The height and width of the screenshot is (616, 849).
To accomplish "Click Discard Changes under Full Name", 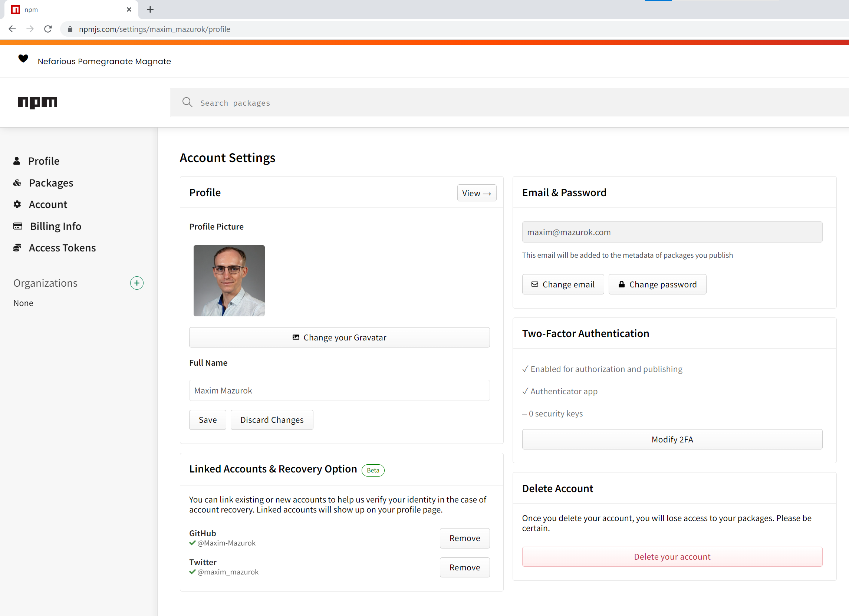I will [x=272, y=419].
